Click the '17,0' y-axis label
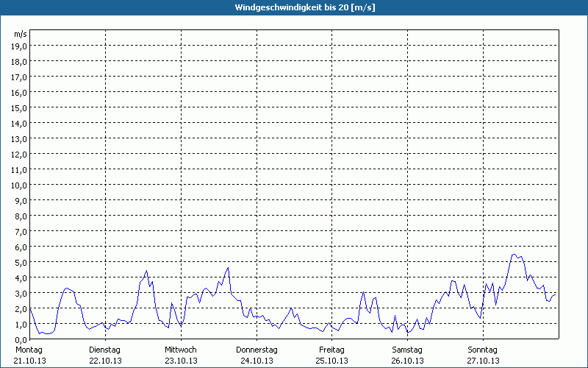 tap(19, 77)
